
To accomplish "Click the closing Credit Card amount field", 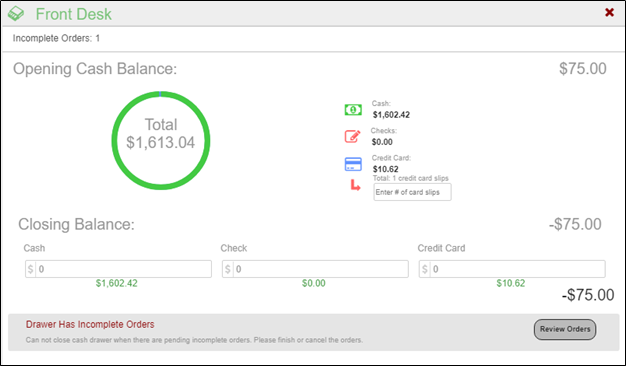I will coord(512,269).
